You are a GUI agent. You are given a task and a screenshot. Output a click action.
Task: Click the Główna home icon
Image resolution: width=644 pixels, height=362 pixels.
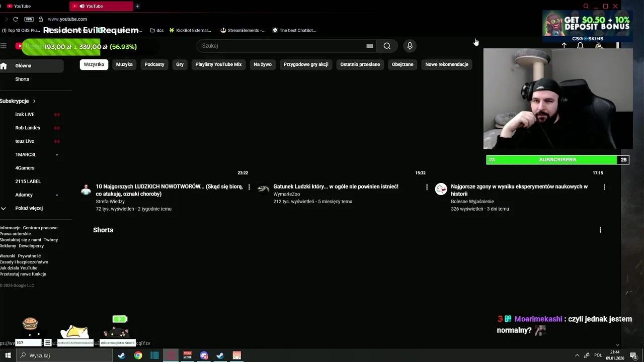pyautogui.click(x=4, y=66)
